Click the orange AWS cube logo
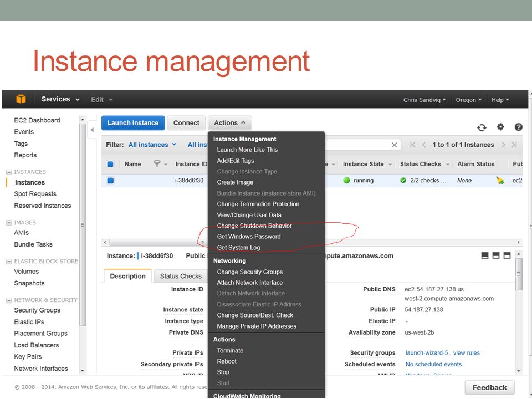The height and width of the screenshot is (399, 532). point(21,99)
